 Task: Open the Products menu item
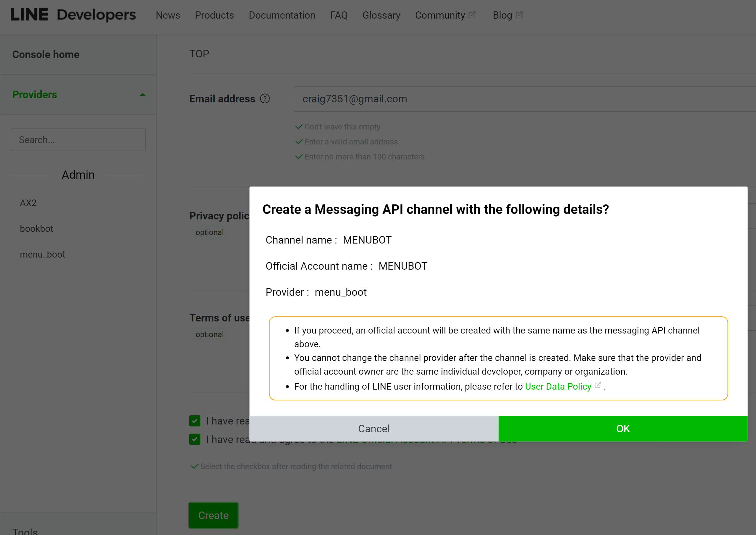pyautogui.click(x=214, y=15)
